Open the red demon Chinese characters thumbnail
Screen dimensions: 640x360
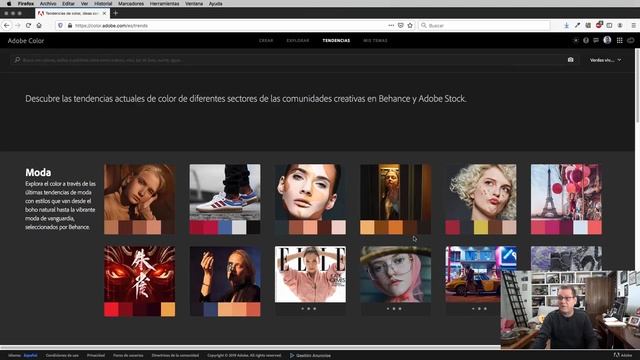pyautogui.click(x=140, y=274)
